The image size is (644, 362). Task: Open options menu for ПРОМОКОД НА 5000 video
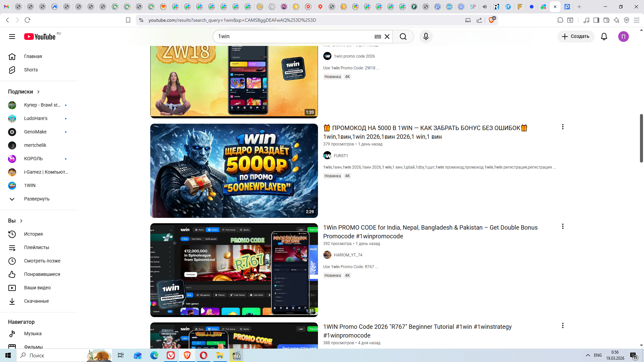(562, 127)
